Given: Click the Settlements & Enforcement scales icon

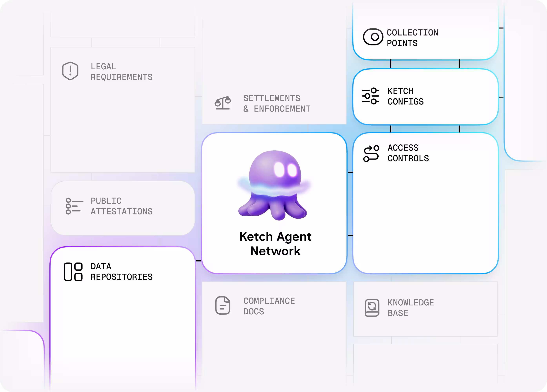Looking at the screenshot, I should tap(223, 103).
